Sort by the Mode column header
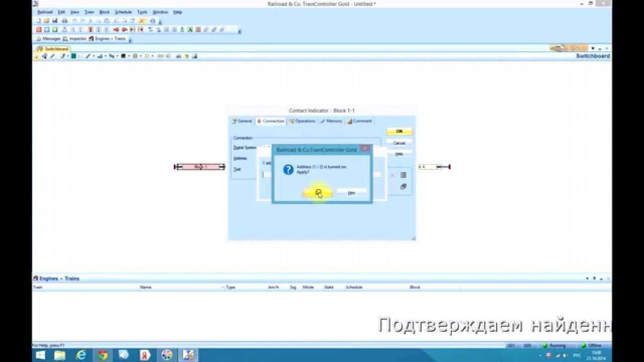The height and width of the screenshot is (362, 644). coord(308,288)
